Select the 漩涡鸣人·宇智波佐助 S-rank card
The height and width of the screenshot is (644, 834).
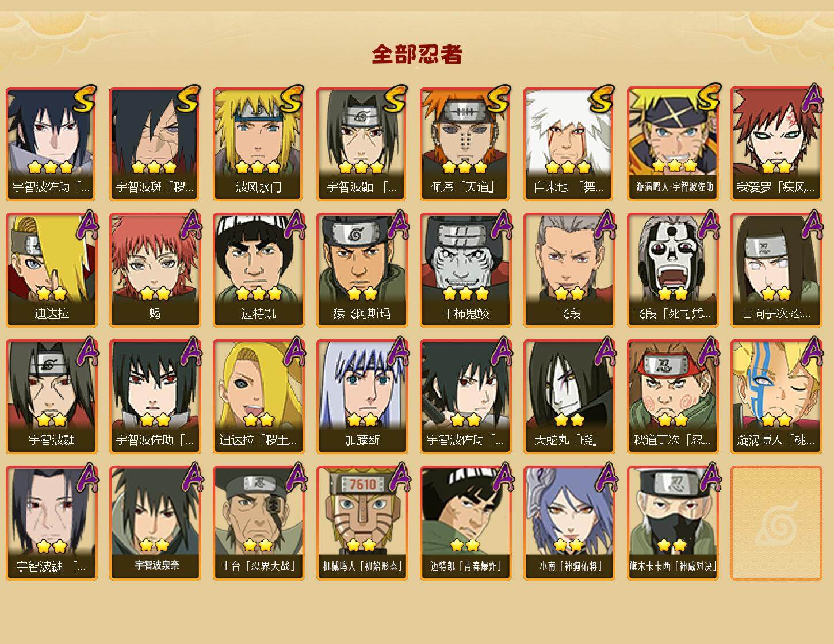click(x=672, y=144)
